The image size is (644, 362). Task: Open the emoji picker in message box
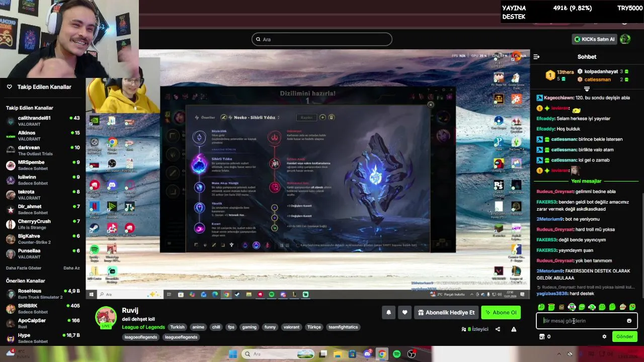point(629,321)
